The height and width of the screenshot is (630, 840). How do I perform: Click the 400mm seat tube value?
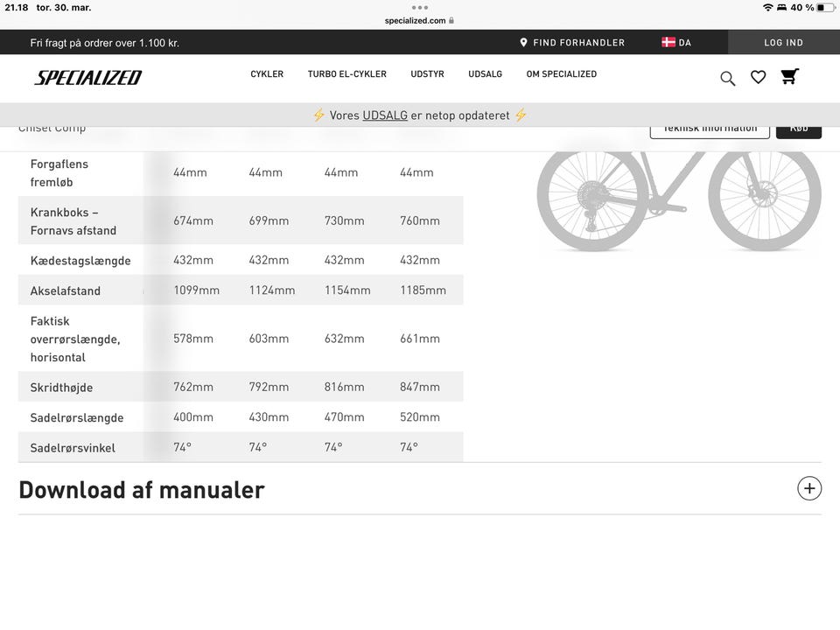[193, 417]
